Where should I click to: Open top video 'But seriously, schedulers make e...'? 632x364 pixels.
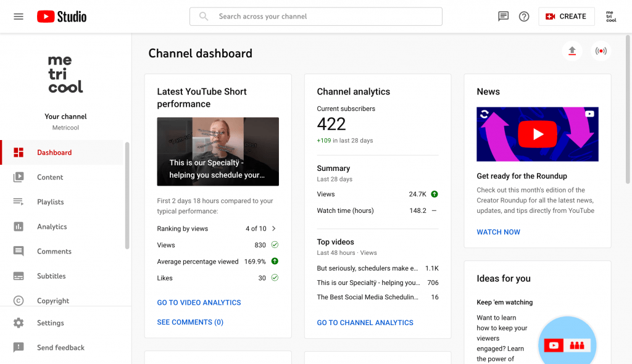tap(368, 268)
